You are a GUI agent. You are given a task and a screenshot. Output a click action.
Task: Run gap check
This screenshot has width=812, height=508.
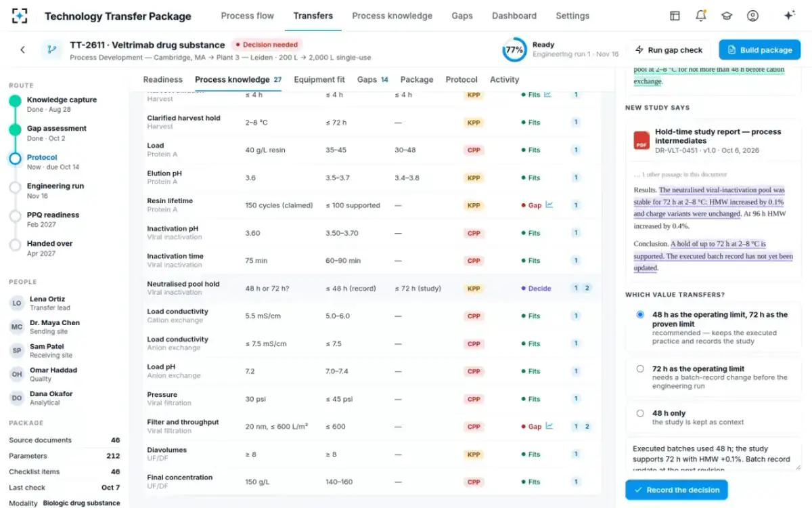coord(669,49)
